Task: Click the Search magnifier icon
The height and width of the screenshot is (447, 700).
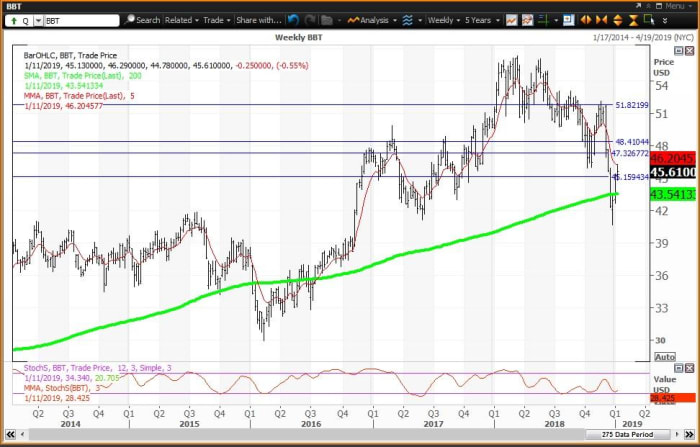Action: pyautogui.click(x=129, y=19)
